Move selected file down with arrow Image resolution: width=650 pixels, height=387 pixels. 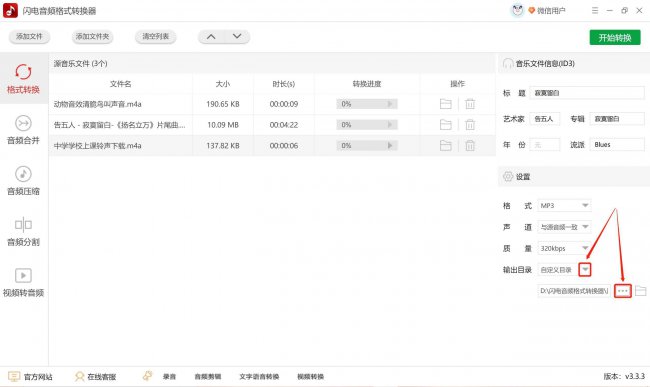(237, 36)
